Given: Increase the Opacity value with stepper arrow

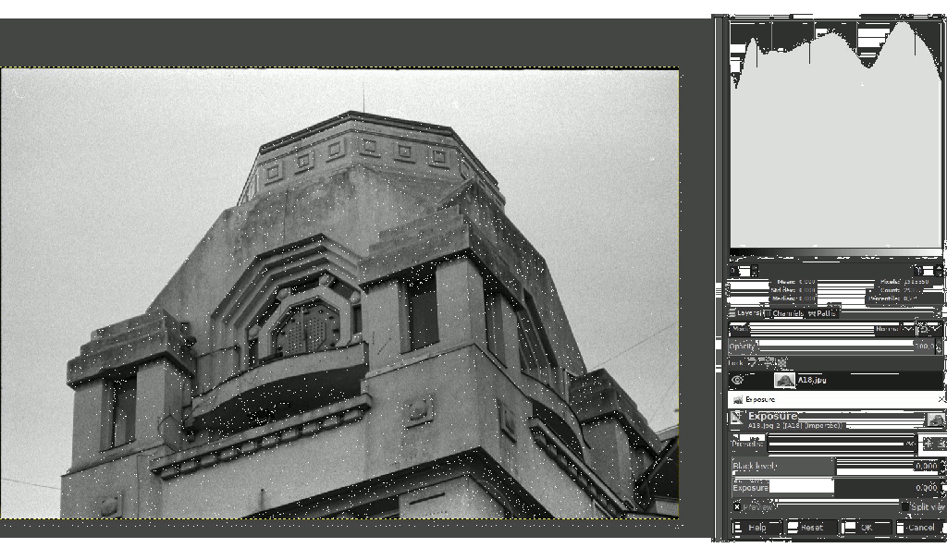Looking at the screenshot, I should (940, 343).
